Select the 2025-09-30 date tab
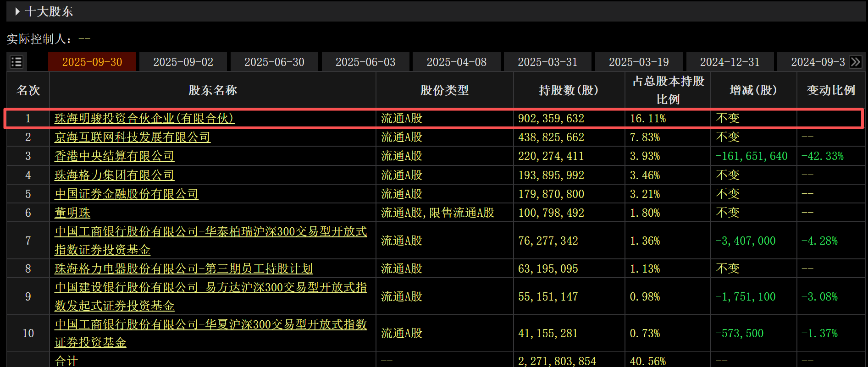The height and width of the screenshot is (367, 868). point(92,62)
